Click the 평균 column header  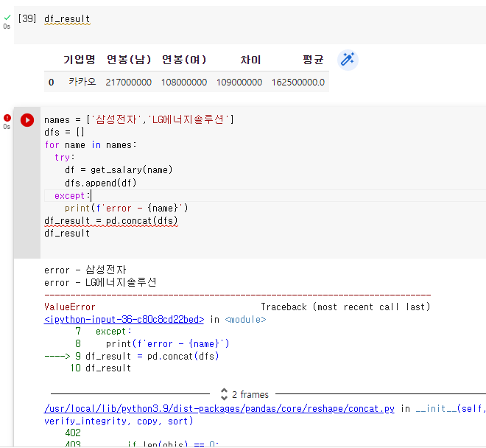pos(313,60)
